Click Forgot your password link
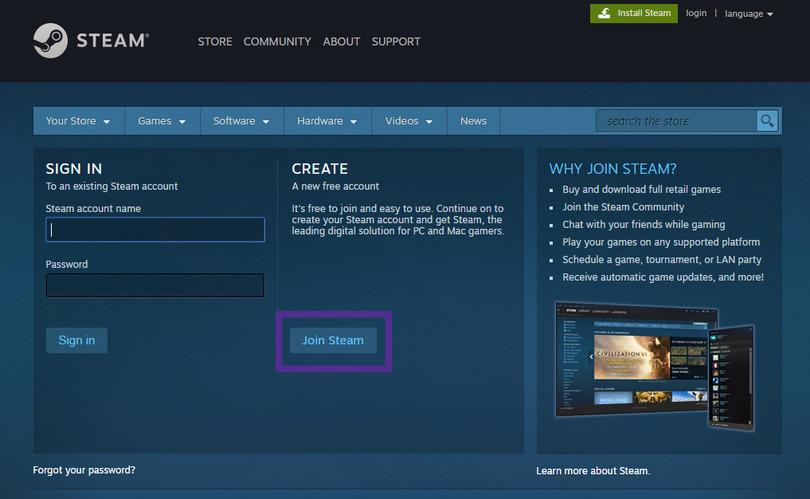 click(x=84, y=470)
